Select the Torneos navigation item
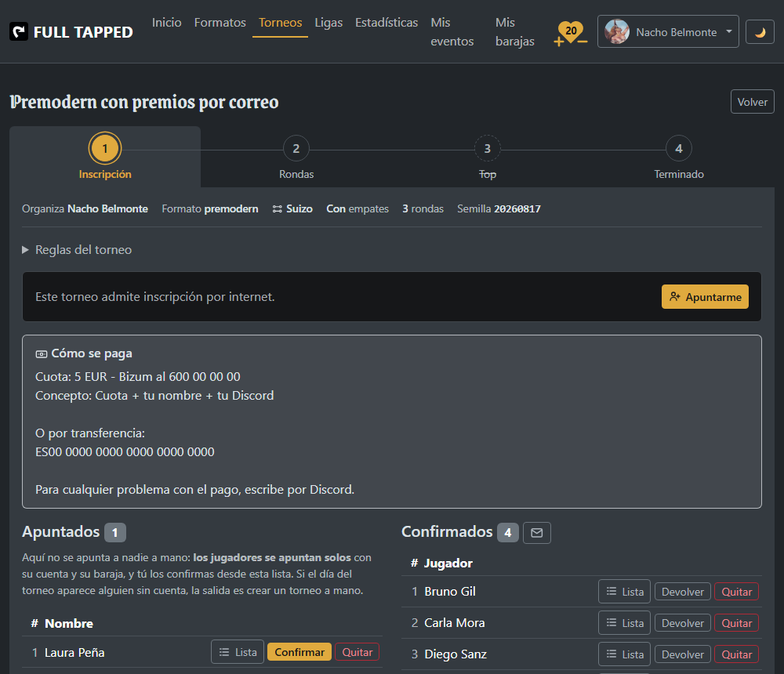Image resolution: width=784 pixels, height=674 pixels. tap(280, 23)
